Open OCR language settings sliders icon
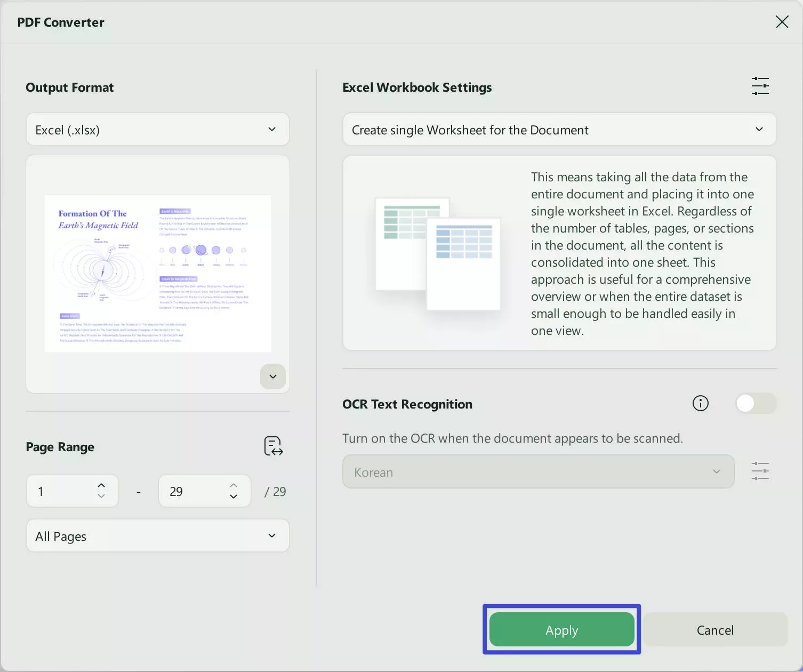 (x=760, y=471)
